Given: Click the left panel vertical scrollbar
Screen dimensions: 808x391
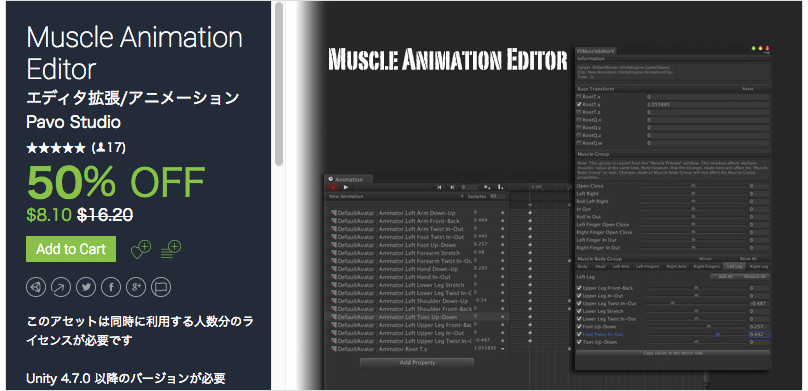Looking at the screenshot, I should (x=279, y=85).
